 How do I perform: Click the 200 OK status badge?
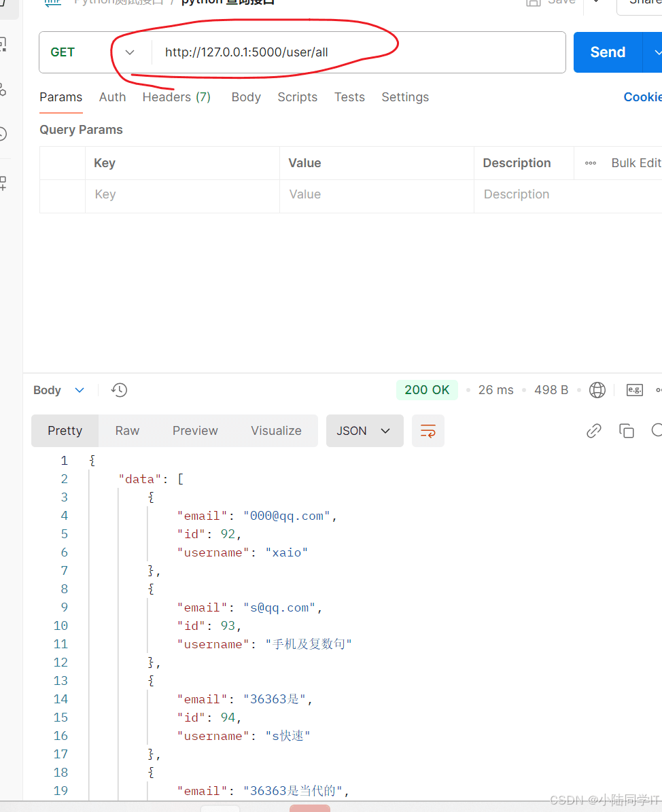[427, 390]
